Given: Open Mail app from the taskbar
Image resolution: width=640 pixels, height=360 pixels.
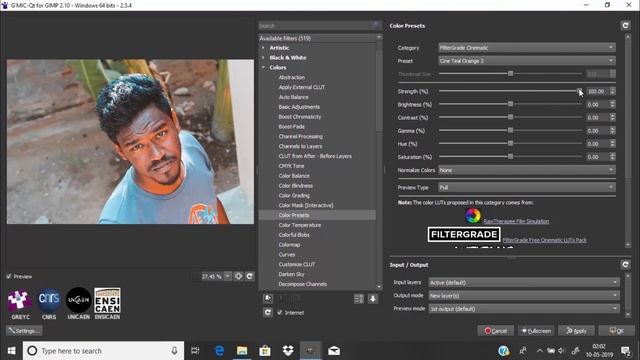Looking at the screenshot, I should [334, 351].
